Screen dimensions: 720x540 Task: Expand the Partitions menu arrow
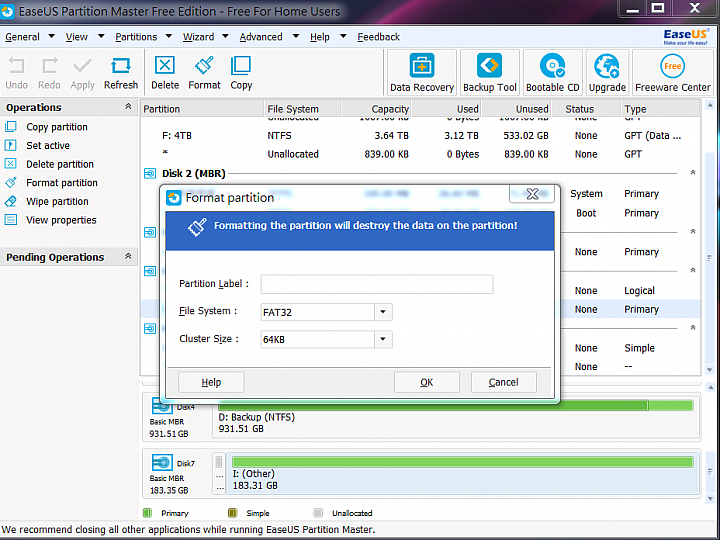169,36
